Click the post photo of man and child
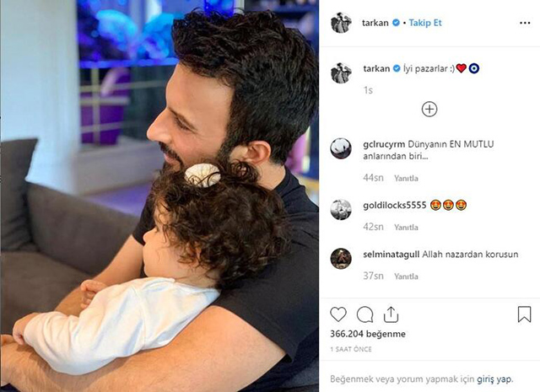 pyautogui.click(x=159, y=196)
